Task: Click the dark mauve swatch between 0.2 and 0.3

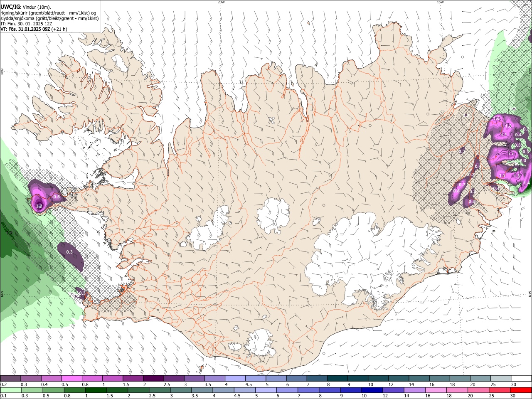Action: (10, 378)
